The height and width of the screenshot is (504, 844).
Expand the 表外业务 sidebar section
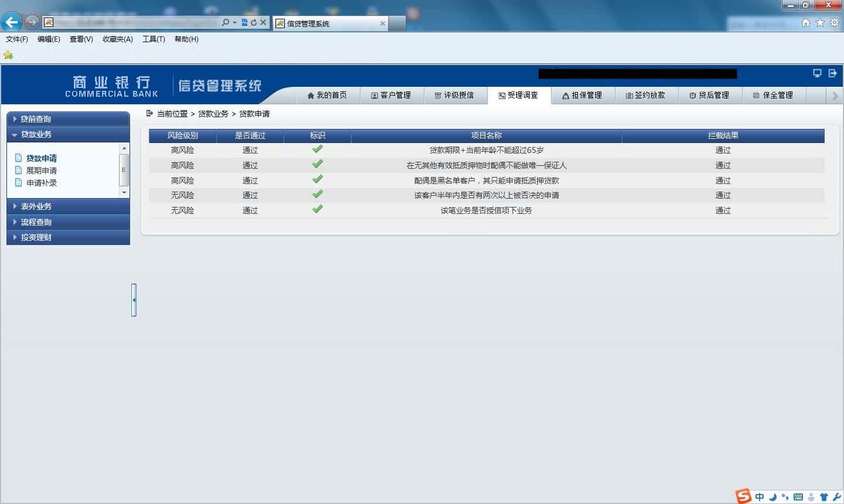pyautogui.click(x=68, y=206)
